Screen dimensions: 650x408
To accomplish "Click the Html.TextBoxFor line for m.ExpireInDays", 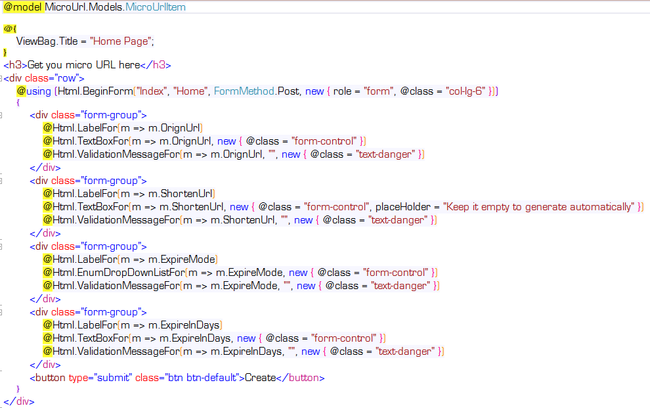I will [214, 338].
